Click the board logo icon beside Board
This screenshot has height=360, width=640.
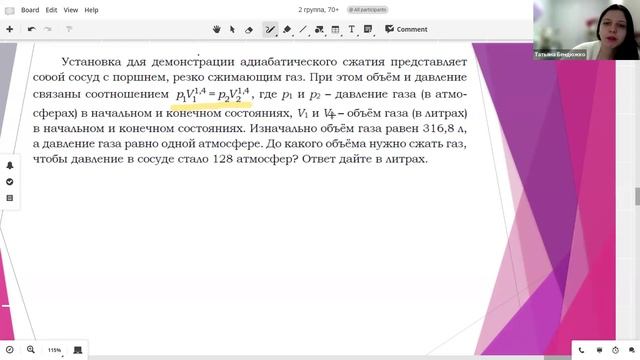coord(10,11)
